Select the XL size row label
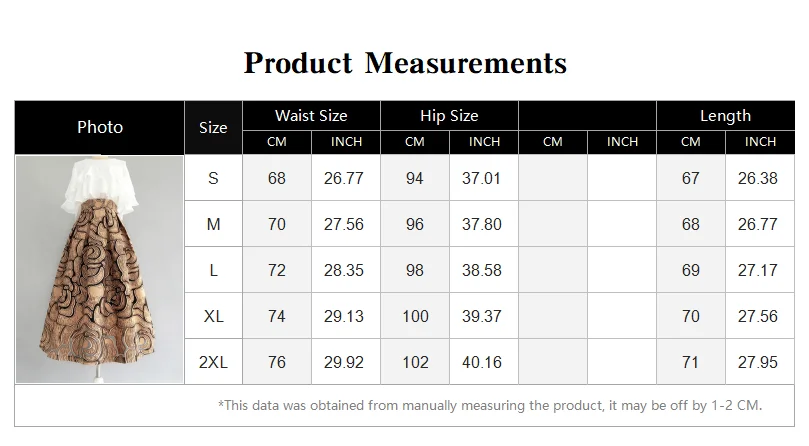The image size is (809, 446). (213, 316)
